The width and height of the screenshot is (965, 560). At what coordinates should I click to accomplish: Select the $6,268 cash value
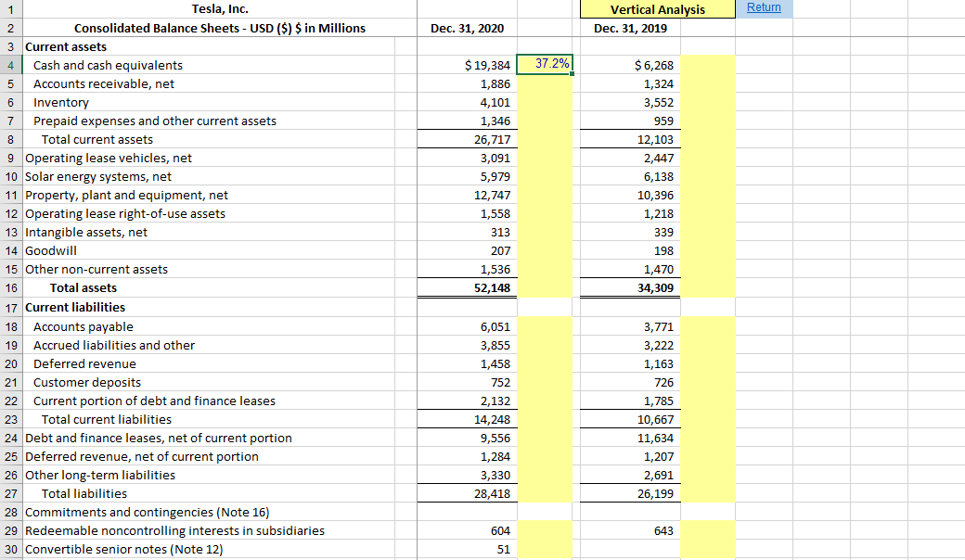(630, 65)
